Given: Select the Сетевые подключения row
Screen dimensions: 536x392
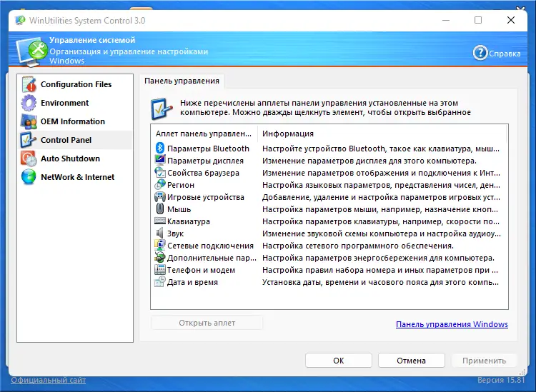Looking at the screenshot, I should click(x=329, y=246).
